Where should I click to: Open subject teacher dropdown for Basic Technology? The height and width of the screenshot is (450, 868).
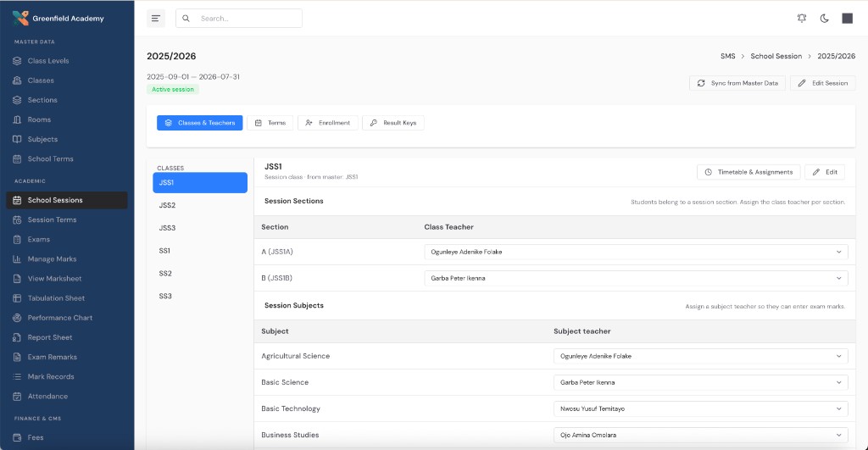[701, 409]
